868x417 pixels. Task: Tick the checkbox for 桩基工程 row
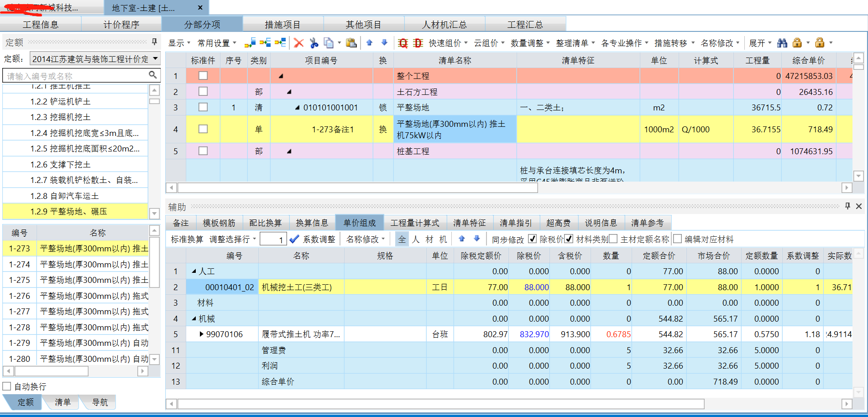point(203,151)
